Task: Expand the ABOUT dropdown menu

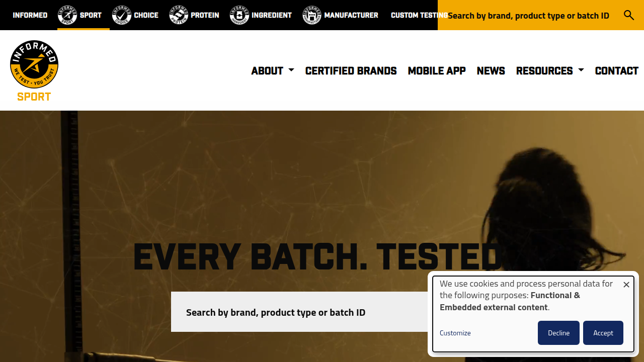Action: (273, 71)
